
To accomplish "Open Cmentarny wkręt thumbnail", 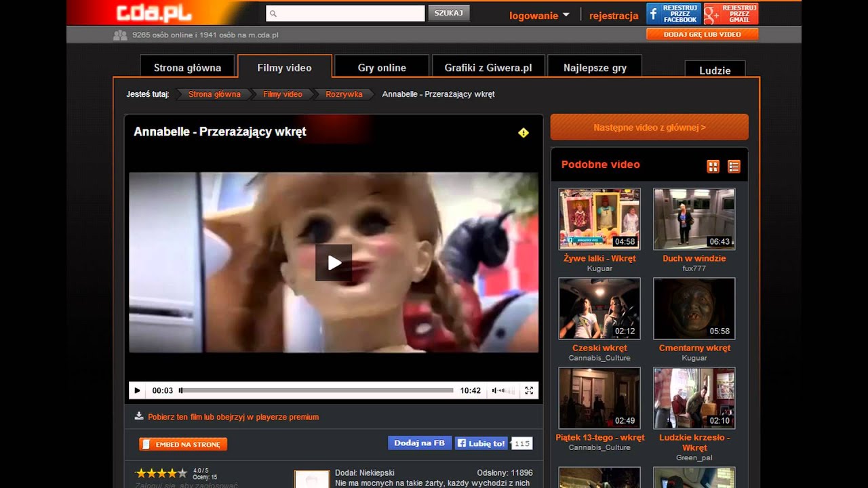I will 694,308.
